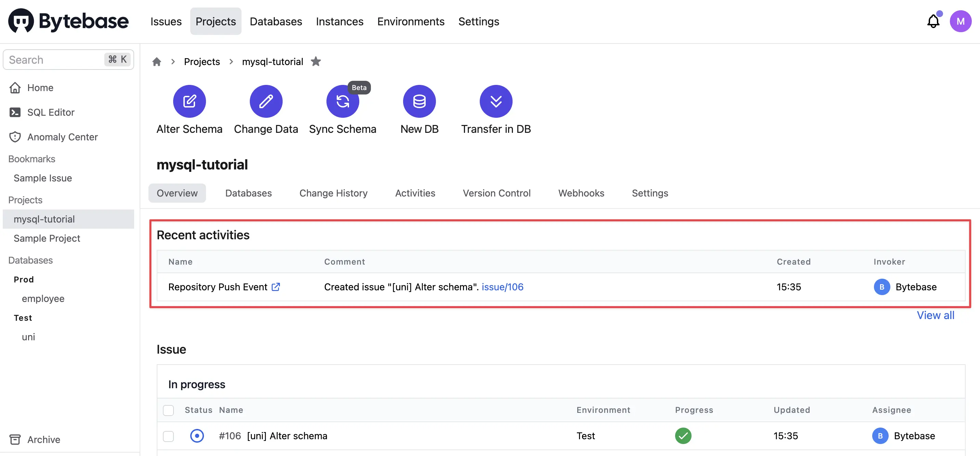The image size is (980, 456).
Task: Click the Alter Schema label
Action: click(x=190, y=129)
